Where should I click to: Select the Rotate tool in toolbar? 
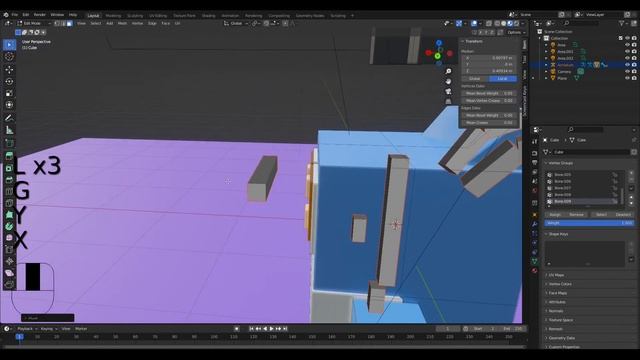[x=9, y=81]
